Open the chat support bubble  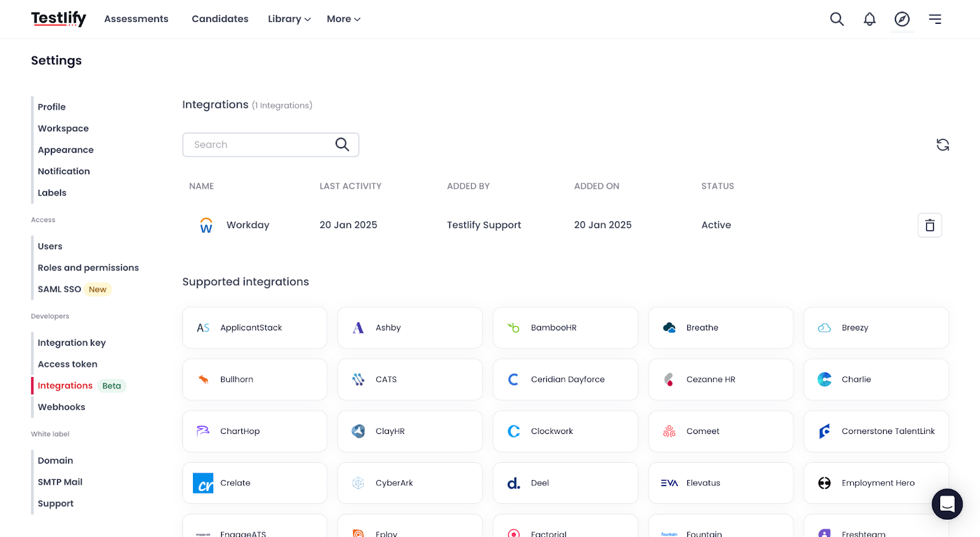pos(947,504)
